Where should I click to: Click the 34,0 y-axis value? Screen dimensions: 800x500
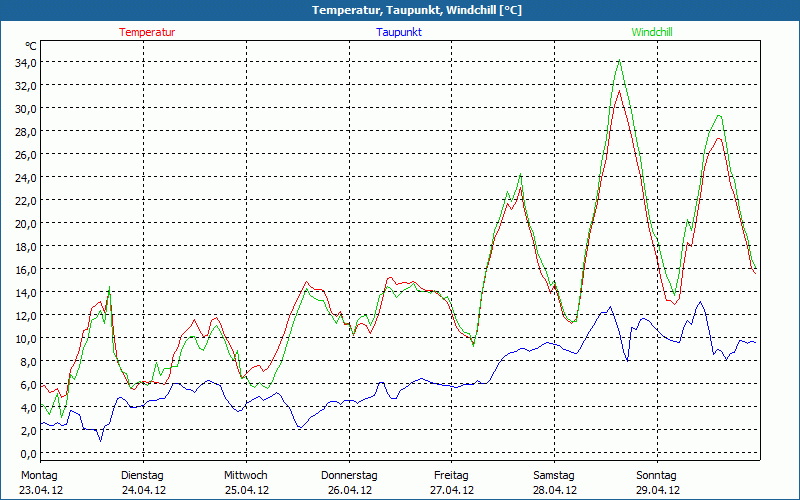tap(26, 62)
